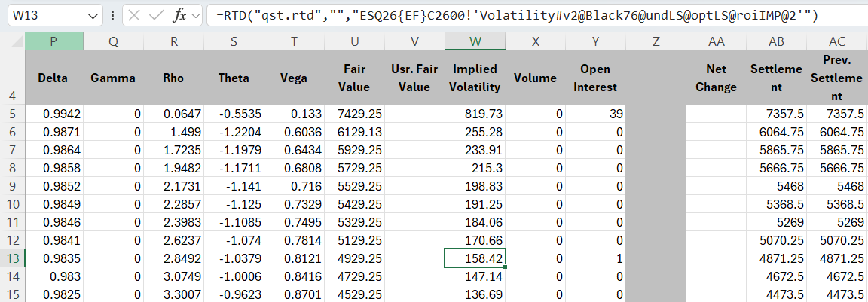Click into the formula bar RTD text
Viewport: 868px width, 302px height.
(518, 16)
